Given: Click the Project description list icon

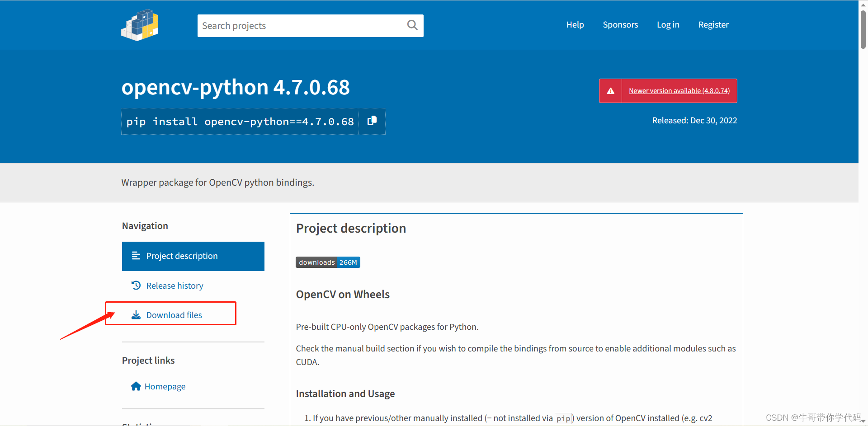Looking at the screenshot, I should (136, 256).
